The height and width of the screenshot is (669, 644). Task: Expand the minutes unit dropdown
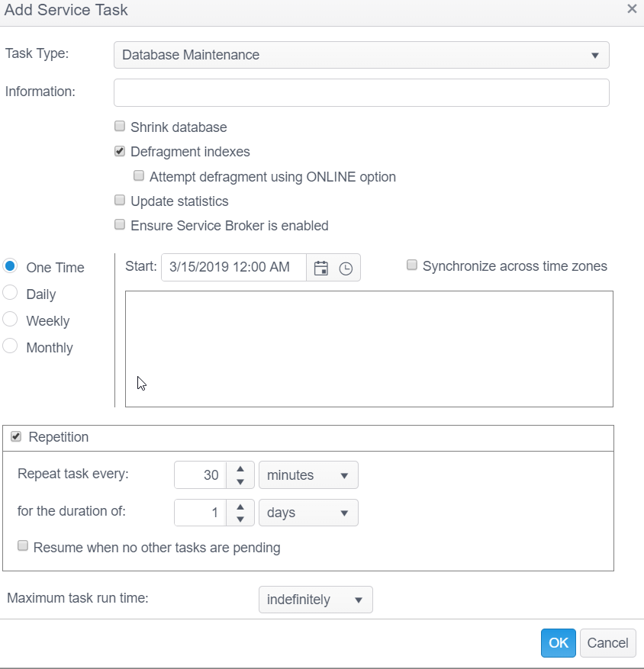308,475
